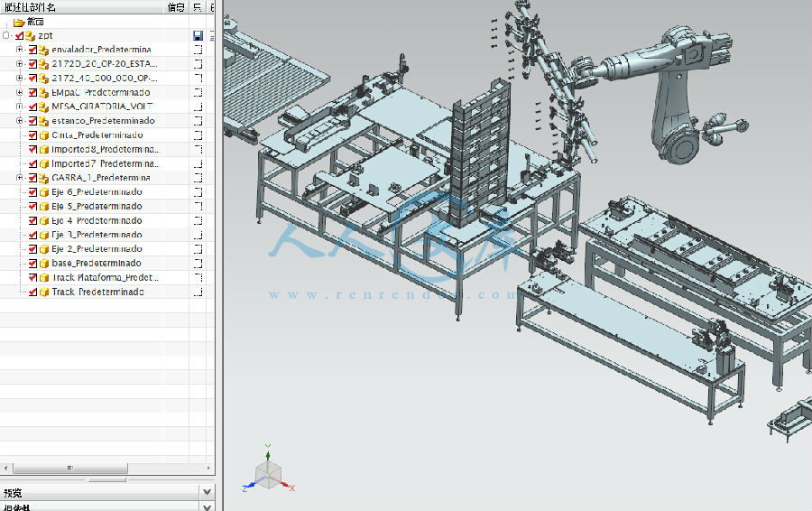812x511 pixels.
Task: Click the navigator horizontal scrollbar right arrow
Action: click(x=210, y=469)
